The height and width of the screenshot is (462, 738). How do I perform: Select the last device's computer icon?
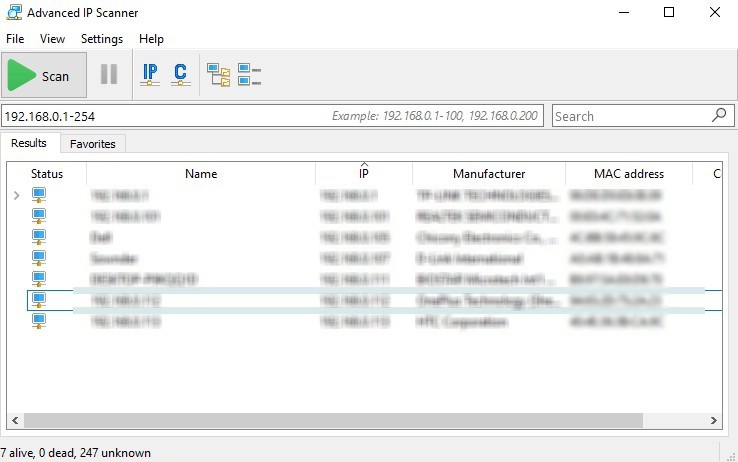pyautogui.click(x=39, y=321)
